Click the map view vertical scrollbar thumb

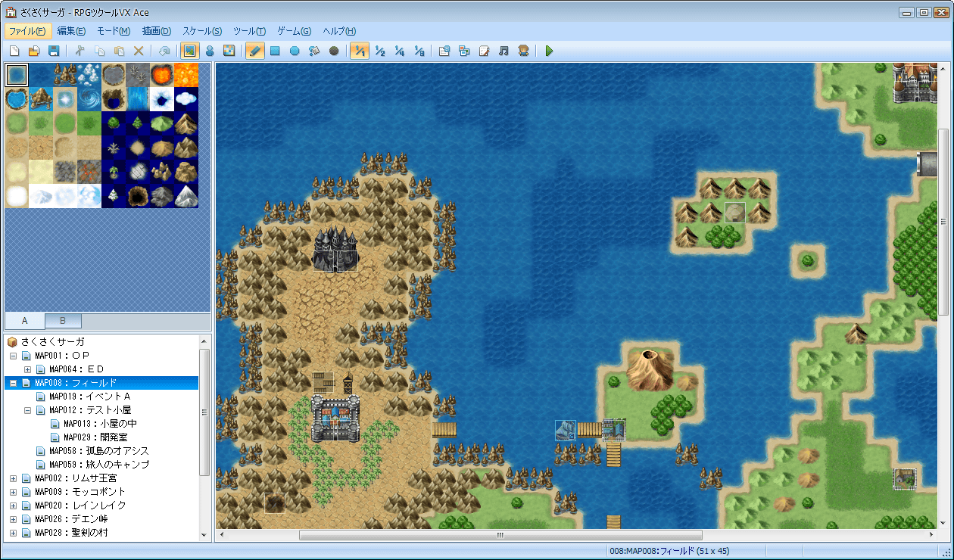(x=943, y=222)
